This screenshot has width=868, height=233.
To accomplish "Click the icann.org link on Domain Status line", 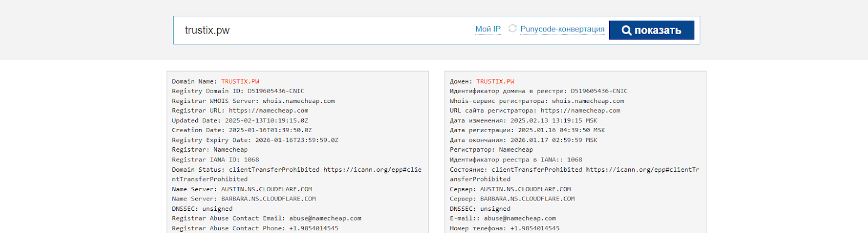I will click(x=372, y=170).
